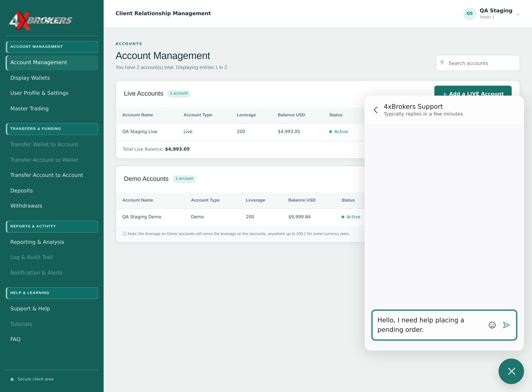Image resolution: width=532 pixels, height=392 pixels.
Task: Click the 4xBrokers logo
Action: pyautogui.click(x=40, y=21)
